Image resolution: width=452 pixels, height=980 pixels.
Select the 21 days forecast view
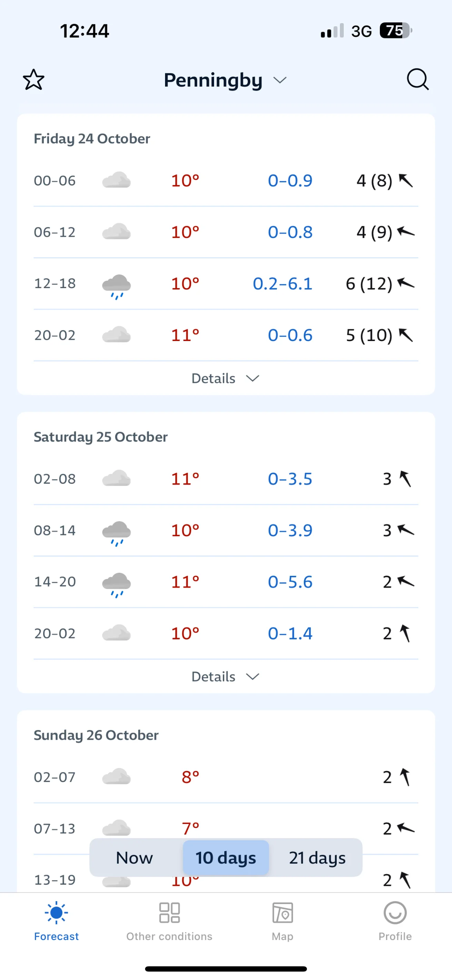pos(317,858)
